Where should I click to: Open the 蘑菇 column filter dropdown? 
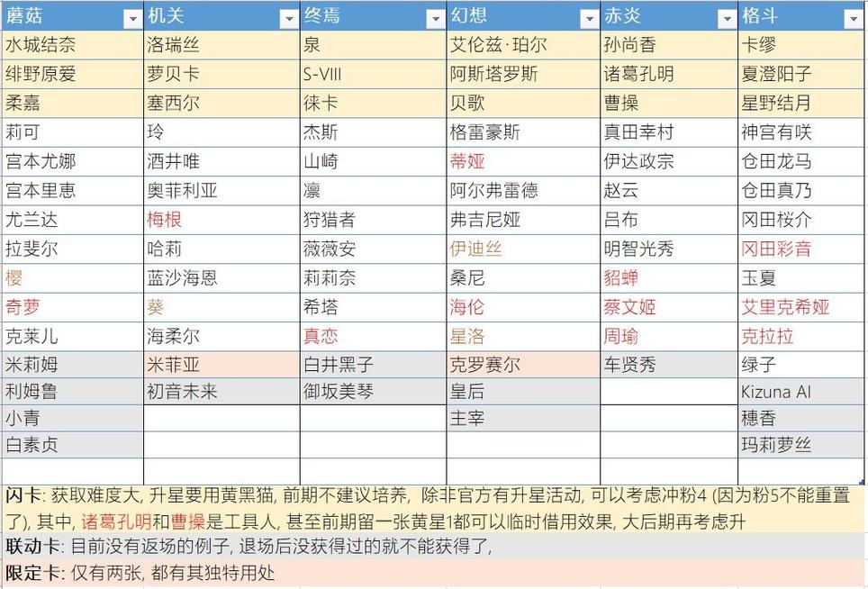click(x=133, y=20)
